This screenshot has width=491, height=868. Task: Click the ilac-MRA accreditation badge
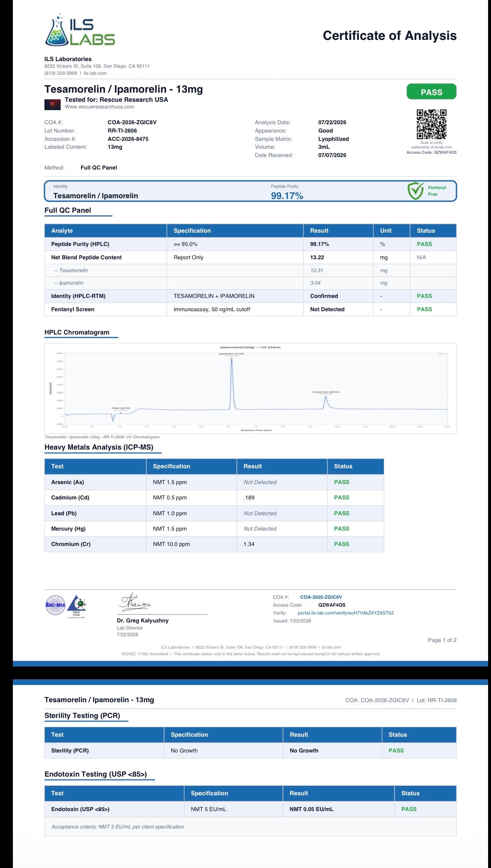pos(55,605)
